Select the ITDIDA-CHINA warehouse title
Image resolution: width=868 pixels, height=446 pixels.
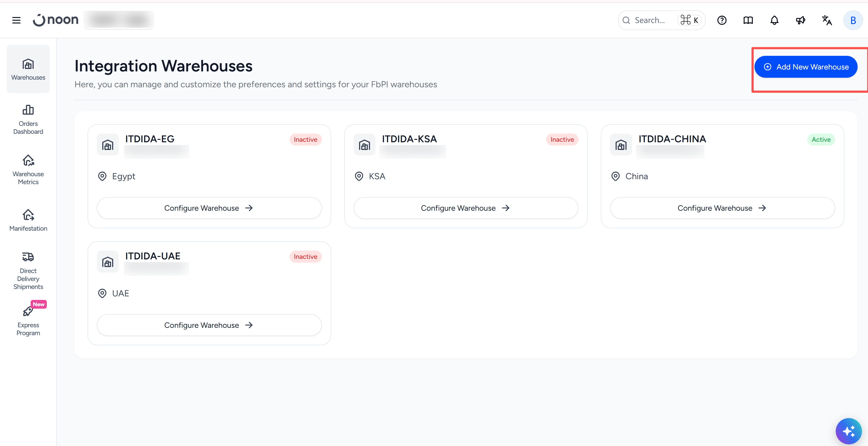tap(672, 139)
